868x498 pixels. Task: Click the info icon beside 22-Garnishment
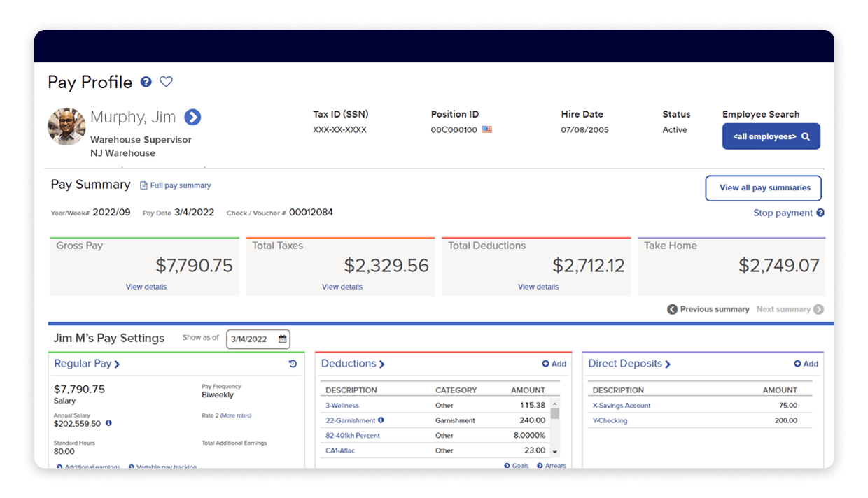(381, 420)
